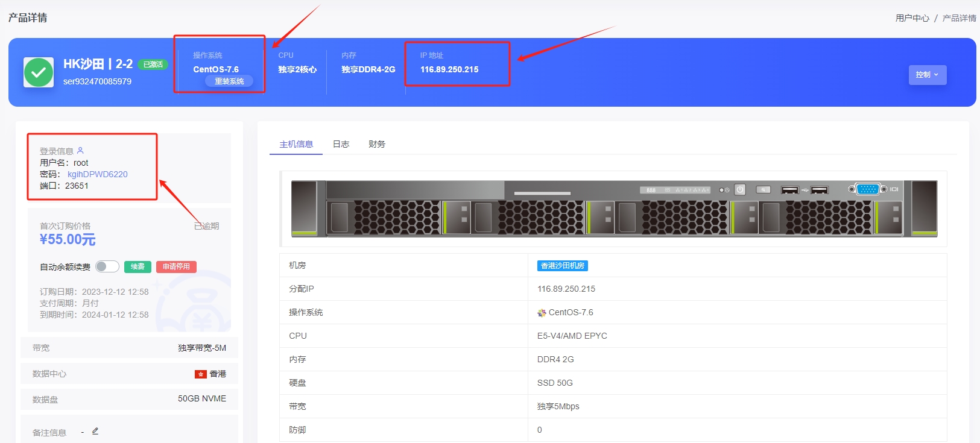
Task: Click the 50GB NVME value
Action: click(202, 398)
